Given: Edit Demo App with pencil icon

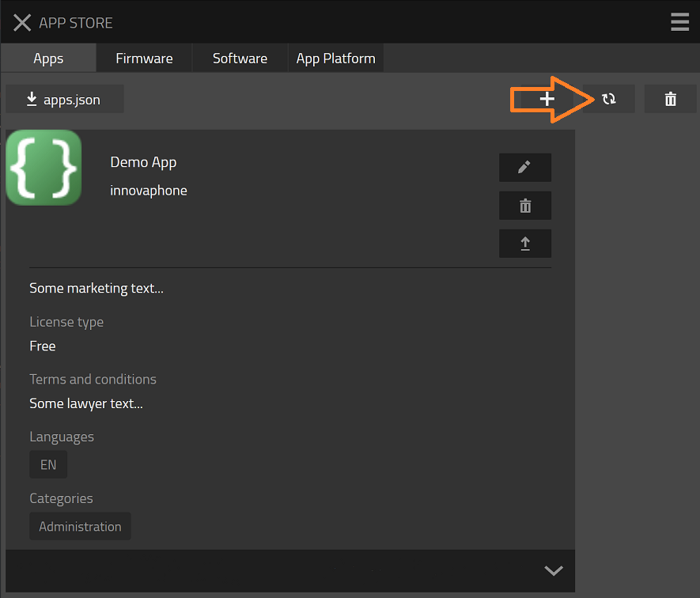Looking at the screenshot, I should (524, 168).
